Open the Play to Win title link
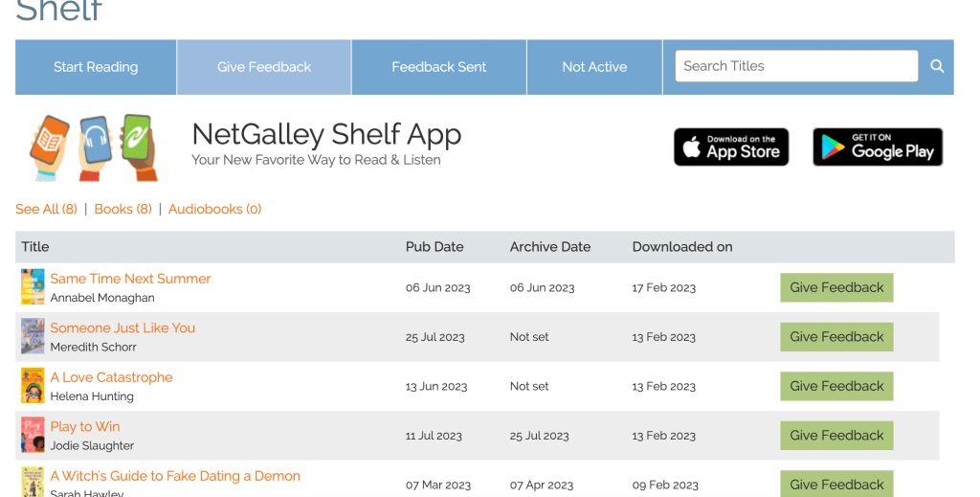The width and height of the screenshot is (980, 497). pos(85,427)
